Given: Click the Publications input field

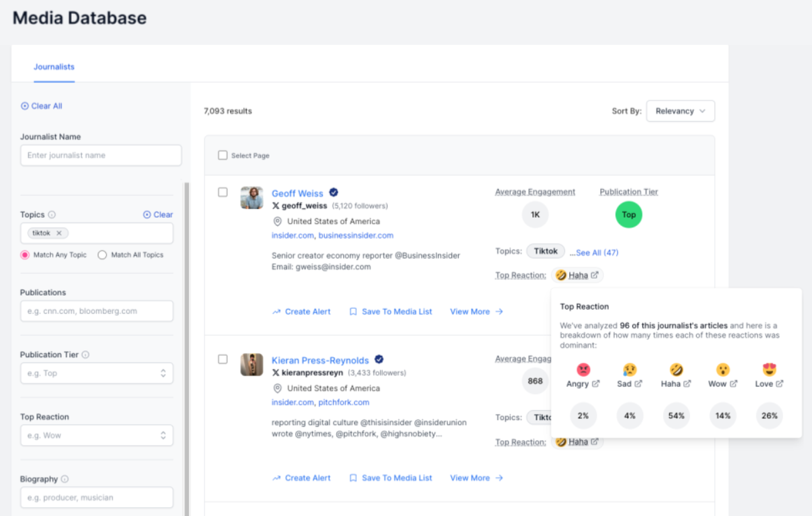Looking at the screenshot, I should coord(97,311).
